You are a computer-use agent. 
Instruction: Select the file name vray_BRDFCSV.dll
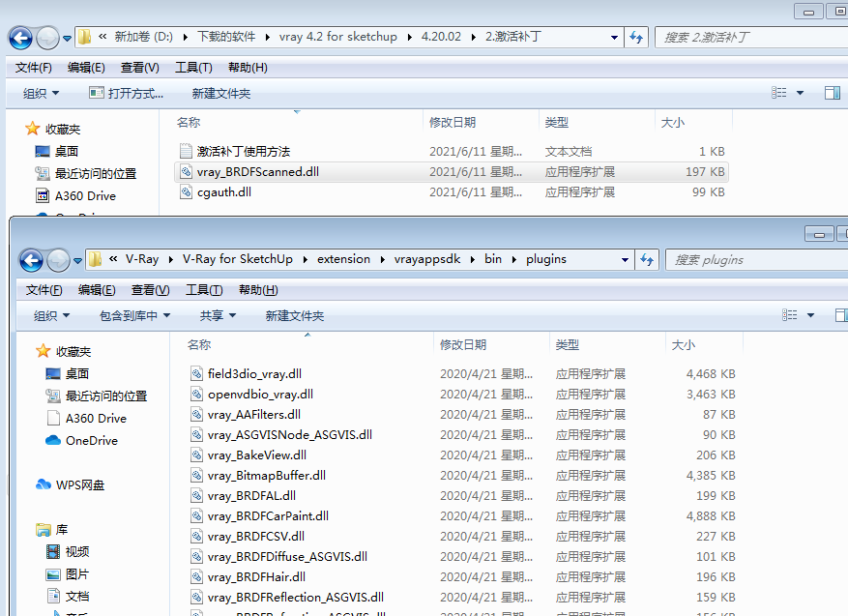pyautogui.click(x=256, y=537)
